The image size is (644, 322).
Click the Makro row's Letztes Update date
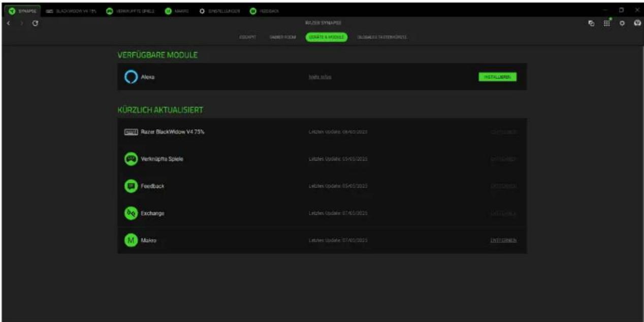click(338, 240)
